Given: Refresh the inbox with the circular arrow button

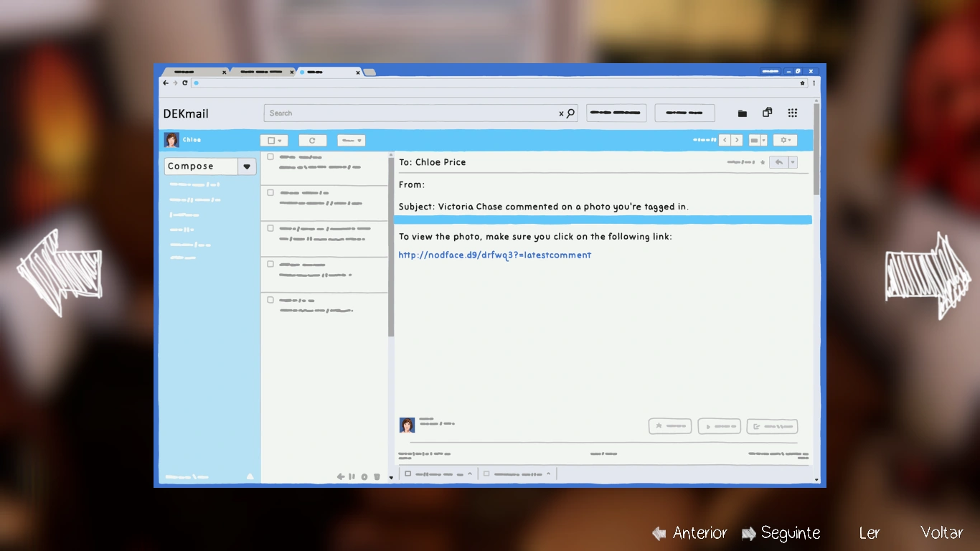Looking at the screenshot, I should (312, 141).
